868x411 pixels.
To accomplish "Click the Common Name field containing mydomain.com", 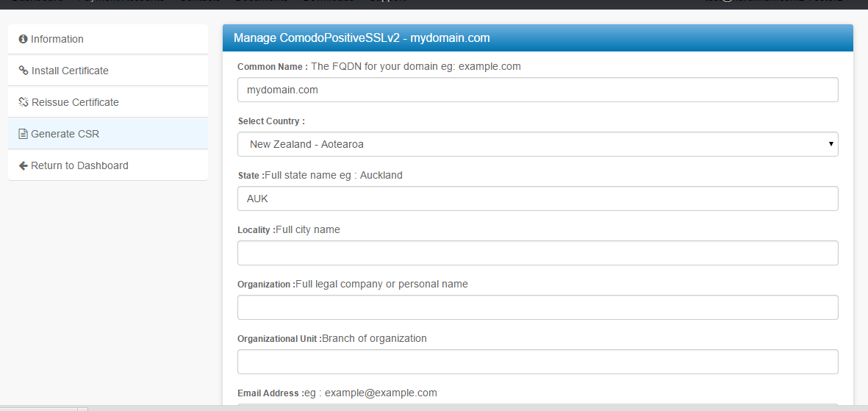I will coord(537,90).
